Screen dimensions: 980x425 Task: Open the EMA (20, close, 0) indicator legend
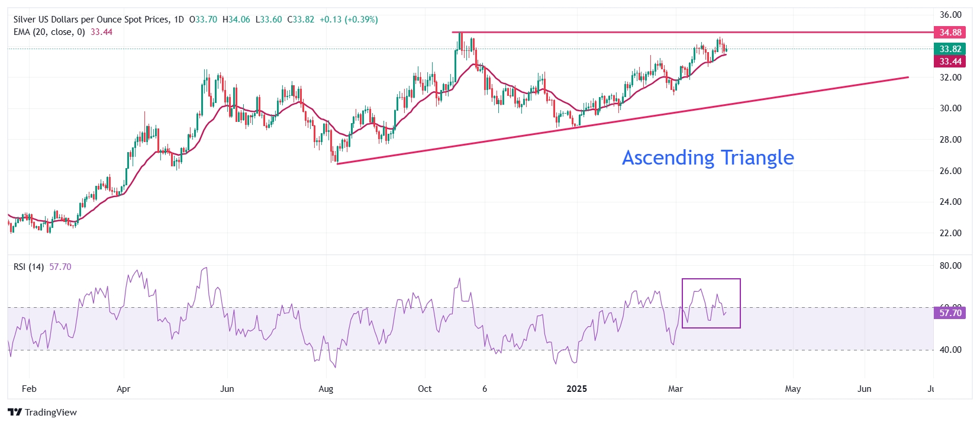[49, 32]
